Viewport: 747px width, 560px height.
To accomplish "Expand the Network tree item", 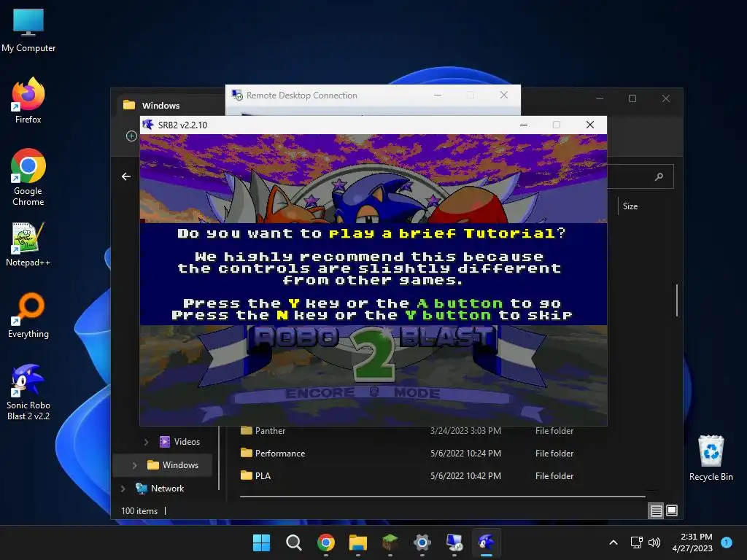I will (x=123, y=489).
